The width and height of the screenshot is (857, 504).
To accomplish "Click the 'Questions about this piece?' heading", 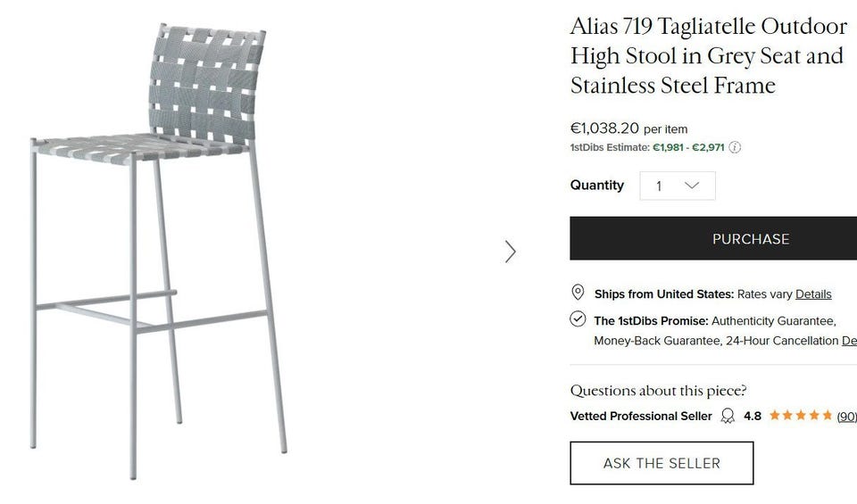I will pyautogui.click(x=658, y=391).
